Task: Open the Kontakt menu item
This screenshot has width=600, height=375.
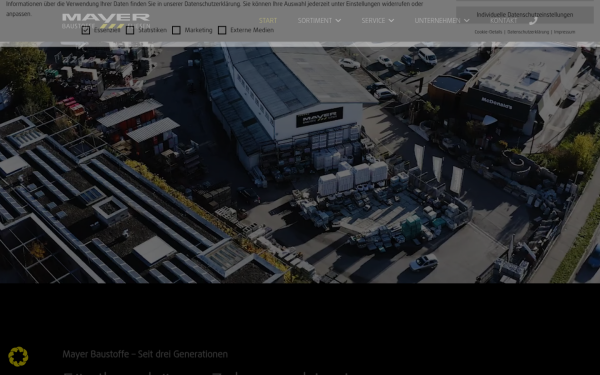Action: pyautogui.click(x=504, y=21)
